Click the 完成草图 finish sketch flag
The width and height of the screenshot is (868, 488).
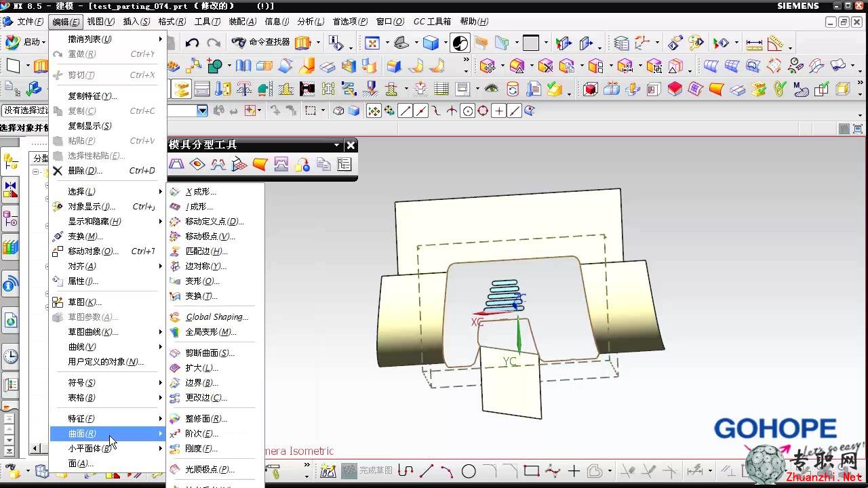click(x=366, y=470)
